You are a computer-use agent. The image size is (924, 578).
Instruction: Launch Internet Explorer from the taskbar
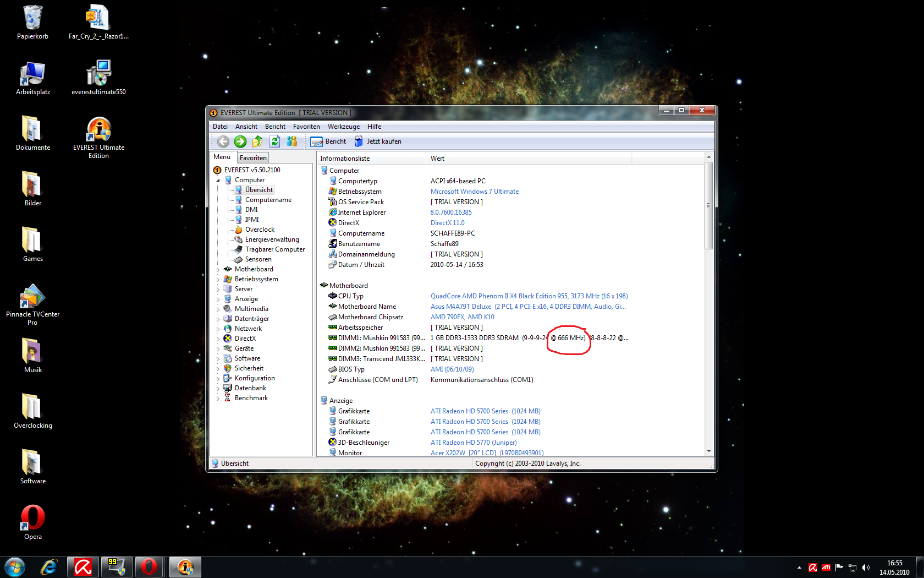pos(50,567)
